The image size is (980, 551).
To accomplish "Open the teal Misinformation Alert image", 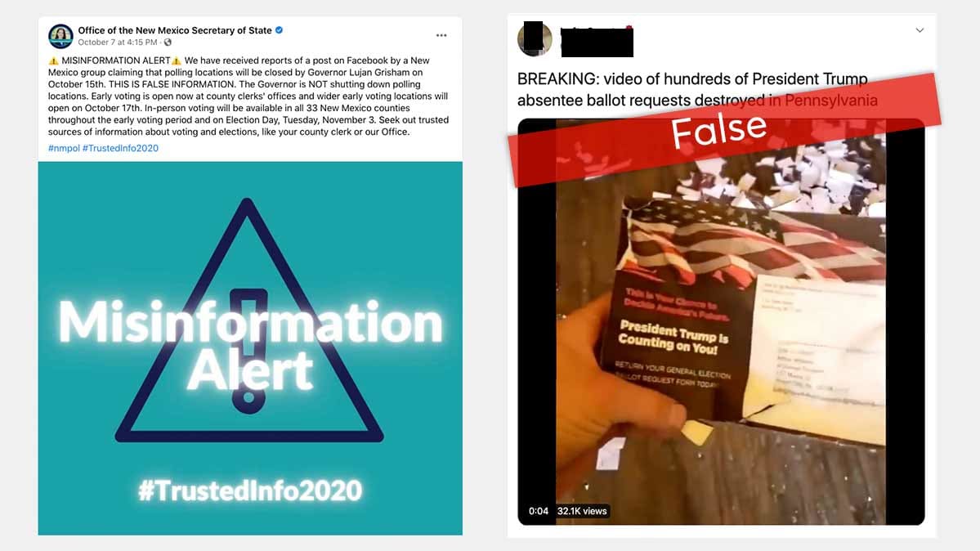I will [x=250, y=348].
